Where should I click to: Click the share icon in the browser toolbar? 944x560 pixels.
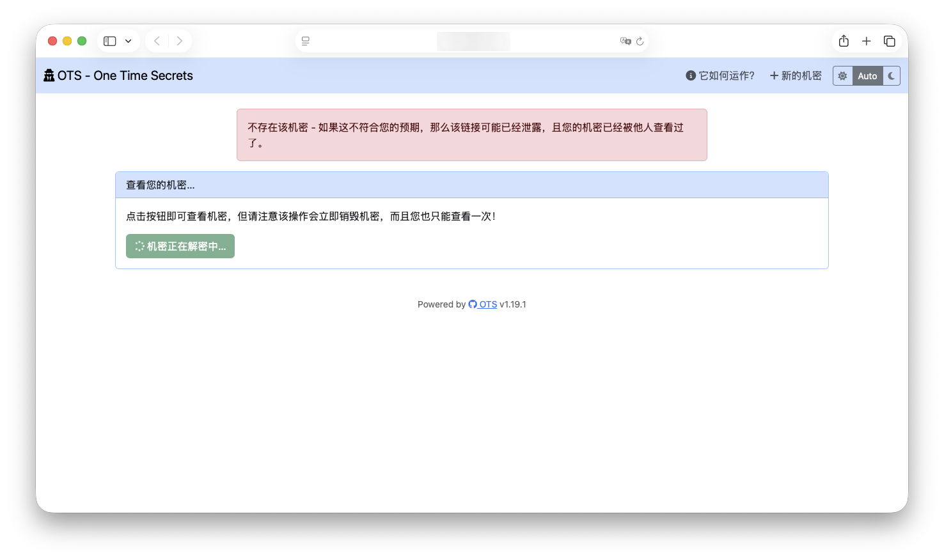(x=843, y=40)
